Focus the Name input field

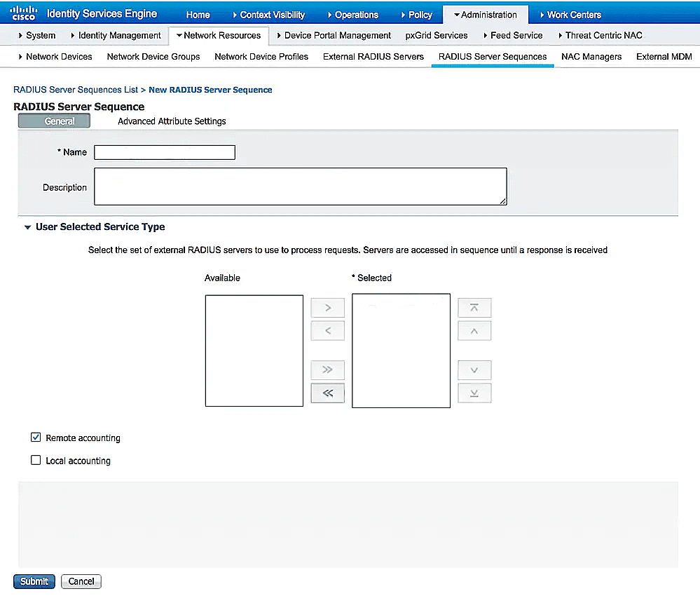coord(165,152)
